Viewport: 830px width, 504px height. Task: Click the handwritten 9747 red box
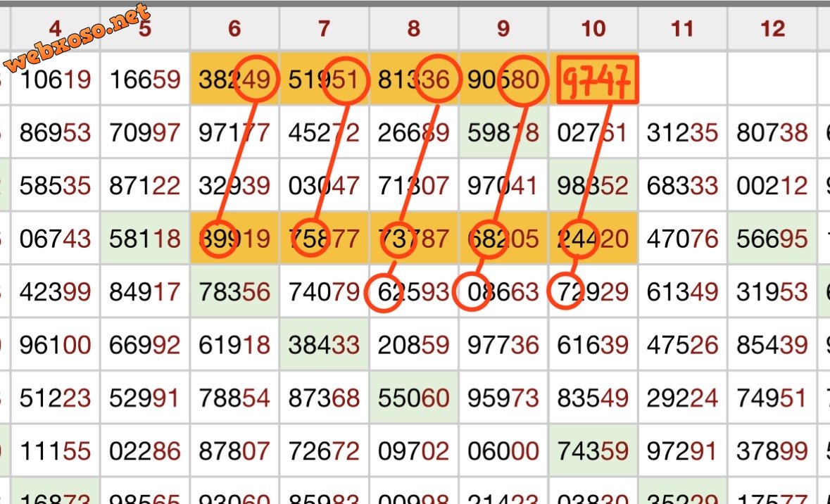[597, 80]
